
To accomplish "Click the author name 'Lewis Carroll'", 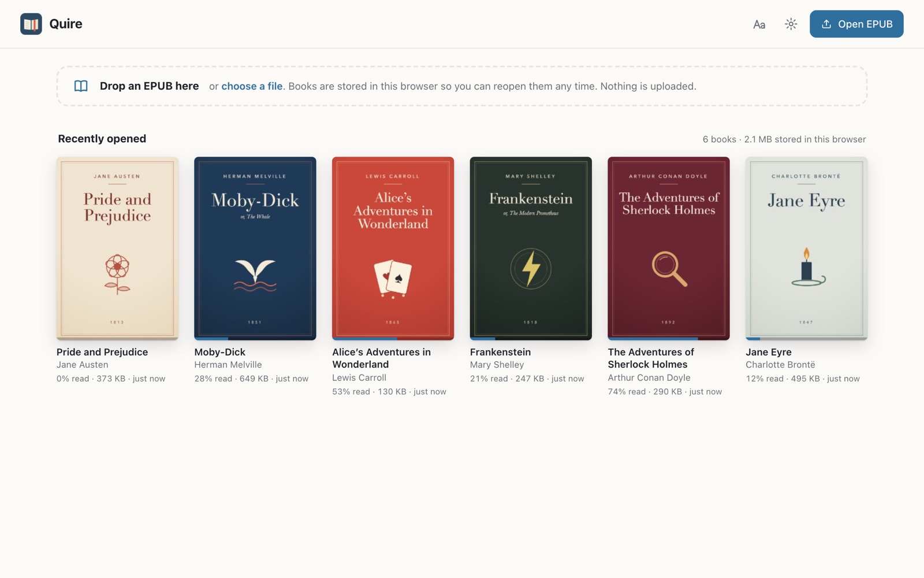I will (359, 377).
